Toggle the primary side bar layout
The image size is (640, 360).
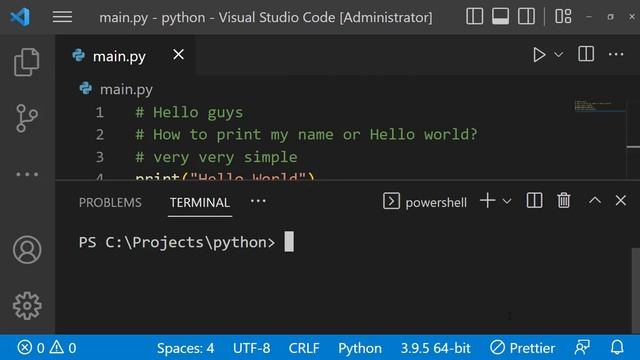click(x=475, y=17)
